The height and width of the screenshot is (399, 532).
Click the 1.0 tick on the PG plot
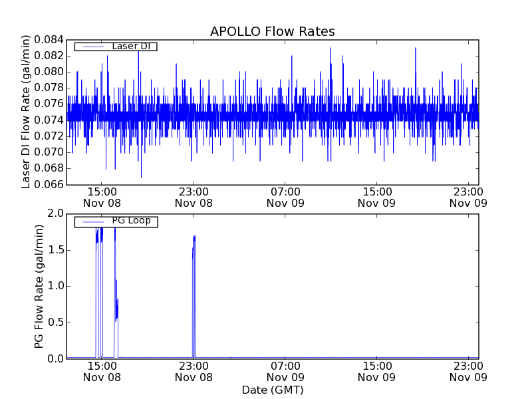[x=55, y=286]
